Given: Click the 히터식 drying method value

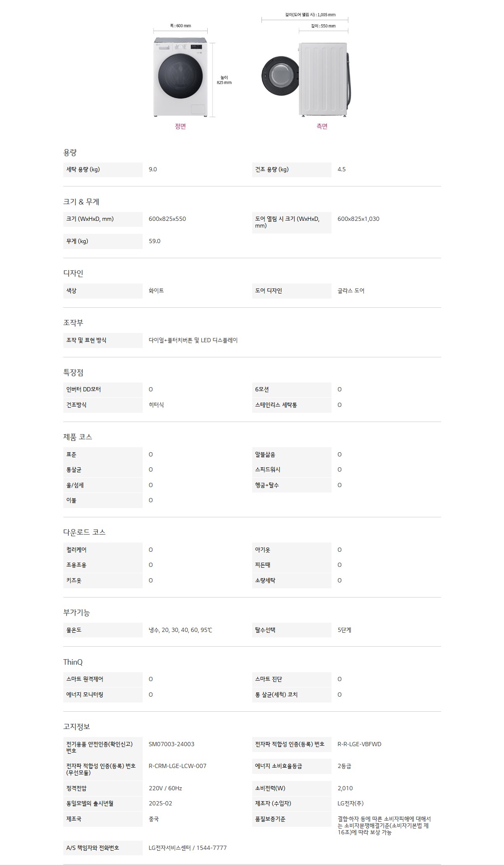Looking at the screenshot, I should coord(156,405).
